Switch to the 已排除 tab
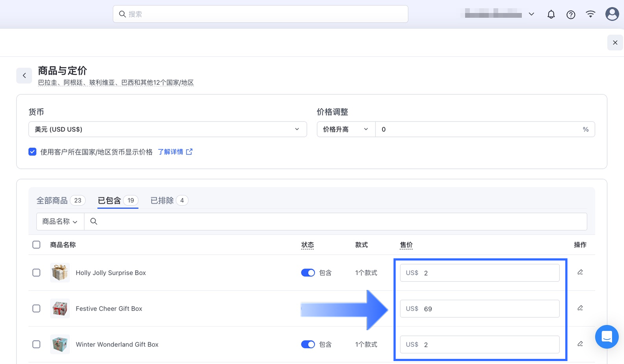Image resolution: width=624 pixels, height=364 pixels. coord(169,200)
